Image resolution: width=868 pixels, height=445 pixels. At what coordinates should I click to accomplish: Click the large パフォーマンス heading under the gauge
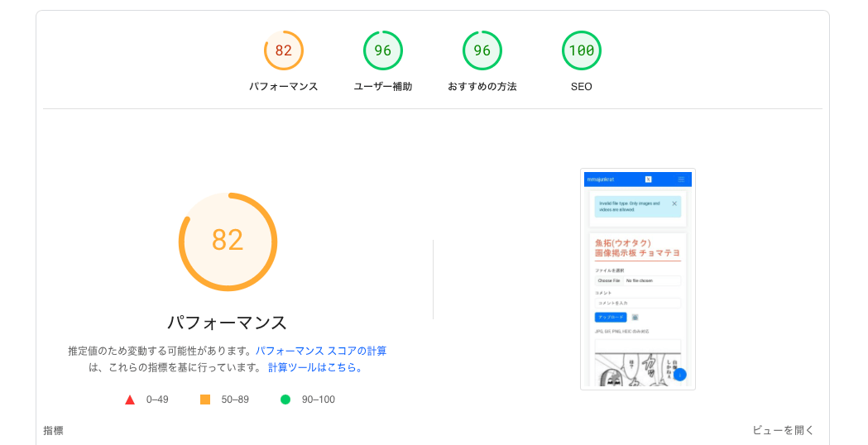[x=228, y=323]
